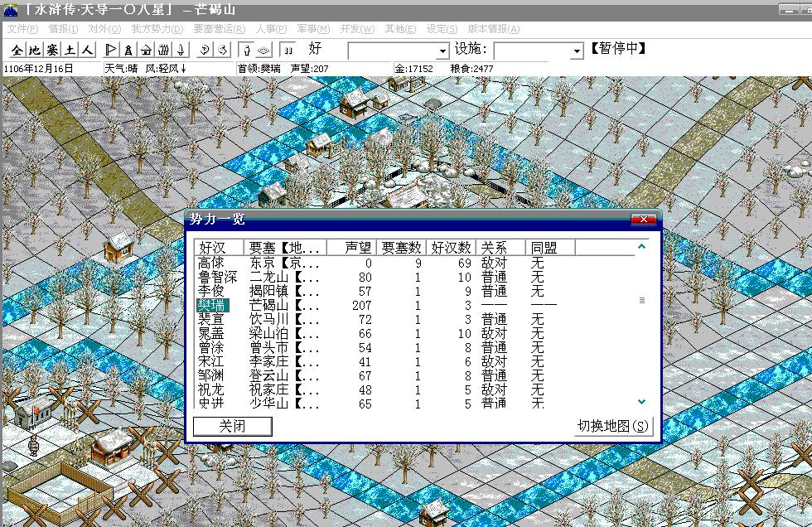Open the 对外(O) menu

104,29
